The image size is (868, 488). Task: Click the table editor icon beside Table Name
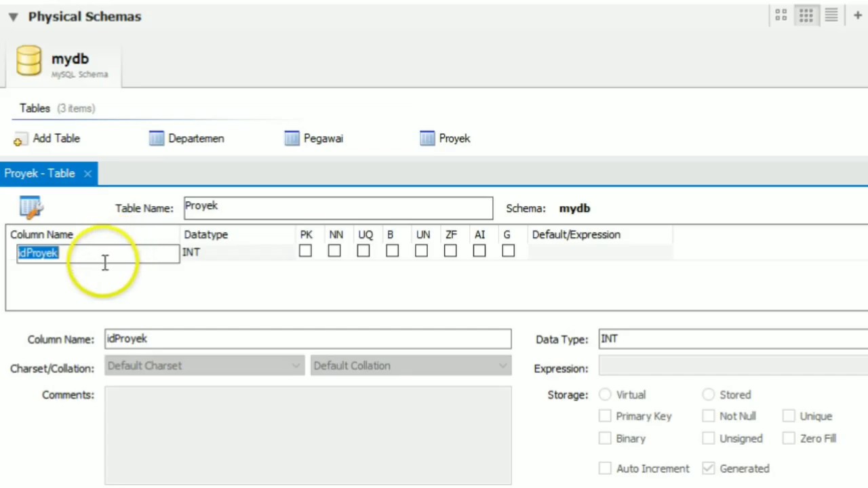tap(31, 207)
